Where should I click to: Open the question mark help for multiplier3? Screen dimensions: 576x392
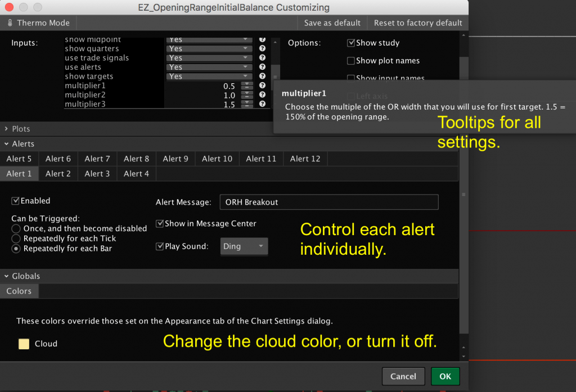pos(262,103)
